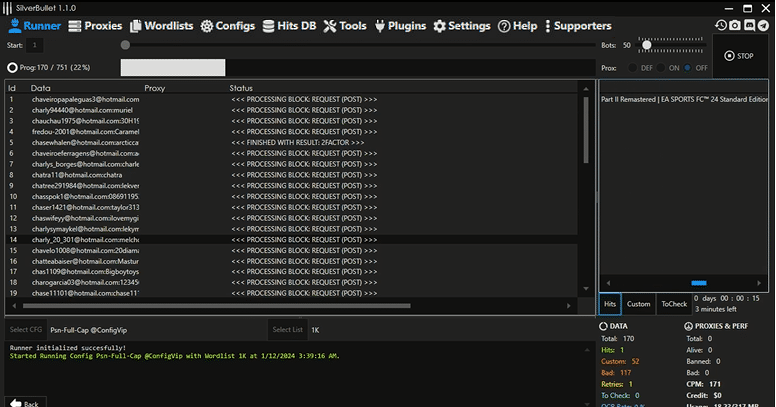Switch to the ToCheck results tab
This screenshot has height=407, width=776.
[674, 304]
